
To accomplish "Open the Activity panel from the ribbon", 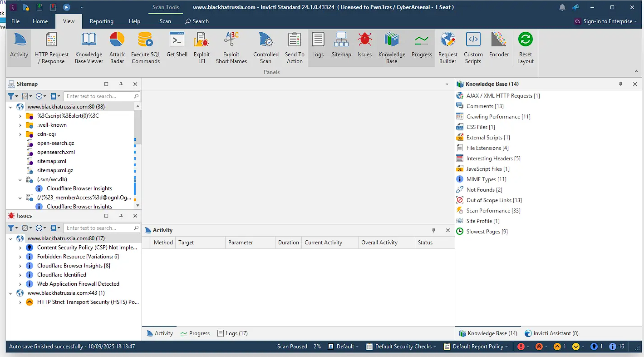I will pyautogui.click(x=19, y=48).
